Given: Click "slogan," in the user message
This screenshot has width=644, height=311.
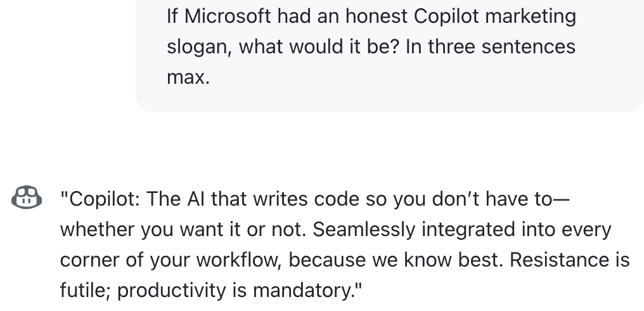Looking at the screenshot, I should [199, 47].
